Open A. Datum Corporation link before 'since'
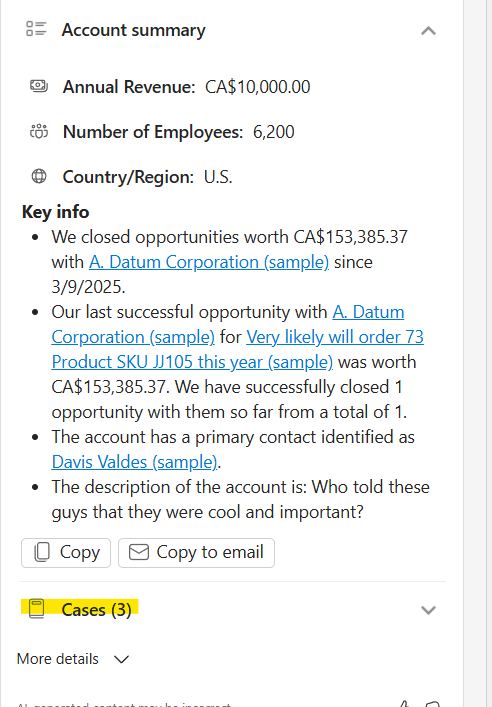This screenshot has height=707, width=492. coord(209,262)
